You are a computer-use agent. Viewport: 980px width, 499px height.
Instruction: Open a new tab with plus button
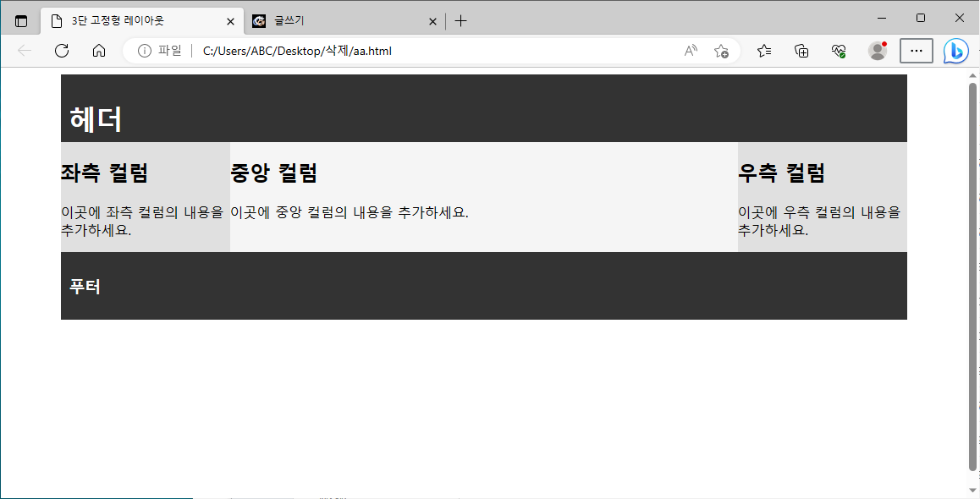pos(460,21)
